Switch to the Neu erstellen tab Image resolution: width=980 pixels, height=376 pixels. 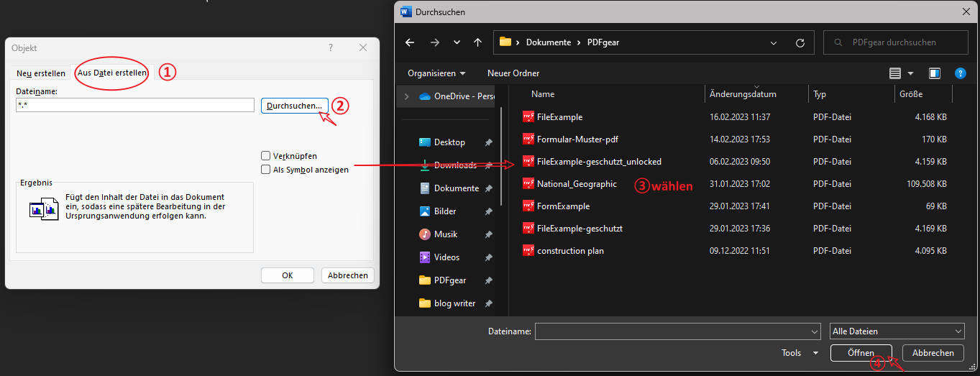[x=41, y=73]
